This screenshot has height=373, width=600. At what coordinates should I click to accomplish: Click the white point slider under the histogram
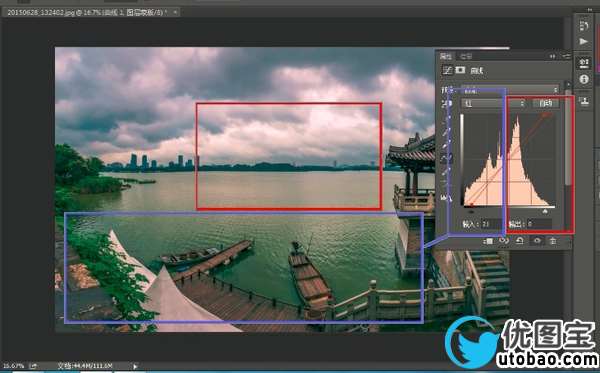point(545,211)
